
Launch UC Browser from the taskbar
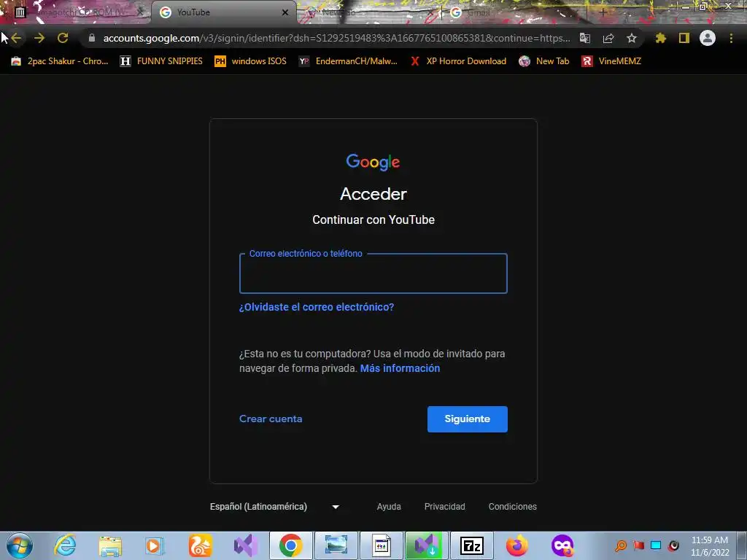click(x=200, y=545)
